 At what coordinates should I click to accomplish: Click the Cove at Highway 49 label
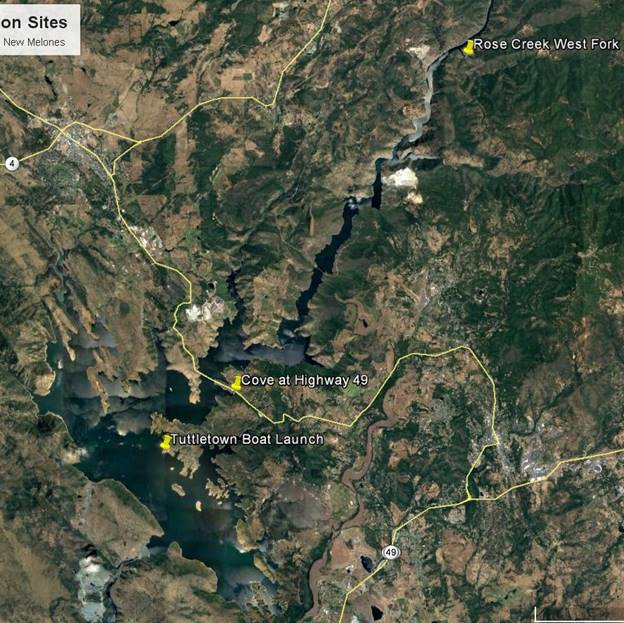pyautogui.click(x=304, y=381)
